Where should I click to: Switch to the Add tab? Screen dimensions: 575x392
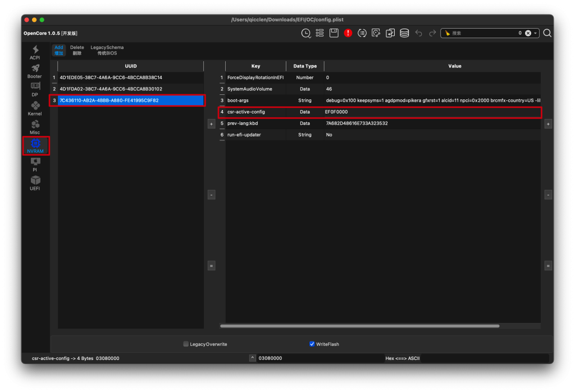pos(58,50)
